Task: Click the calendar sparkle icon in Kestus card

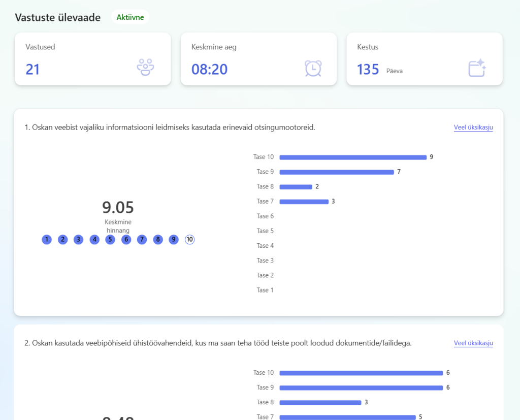Action: [477, 68]
